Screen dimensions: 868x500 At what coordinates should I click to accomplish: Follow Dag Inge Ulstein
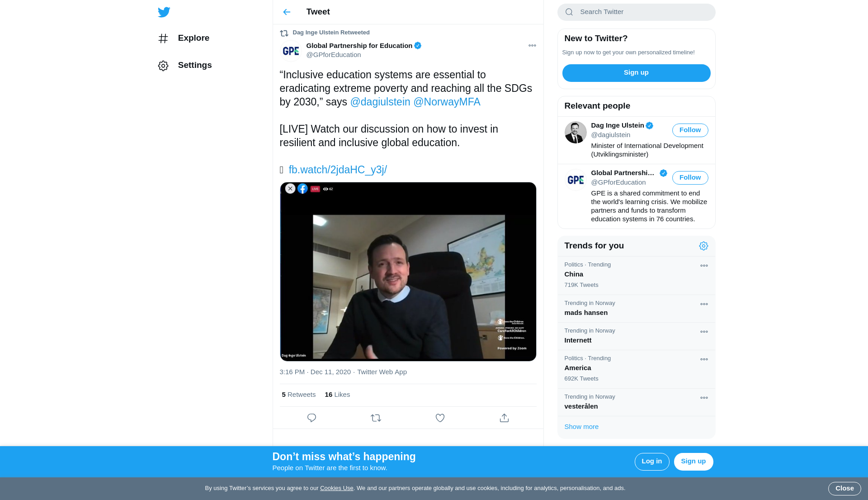(690, 130)
